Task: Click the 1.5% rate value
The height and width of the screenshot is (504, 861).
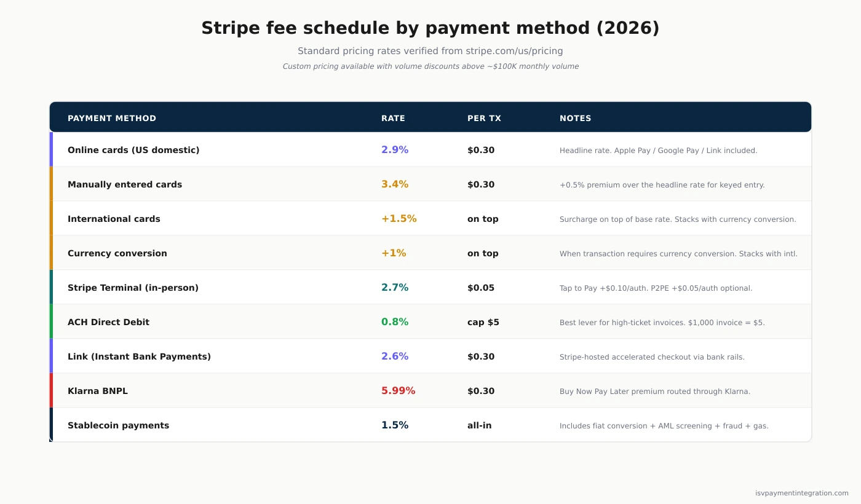Action: click(395, 425)
